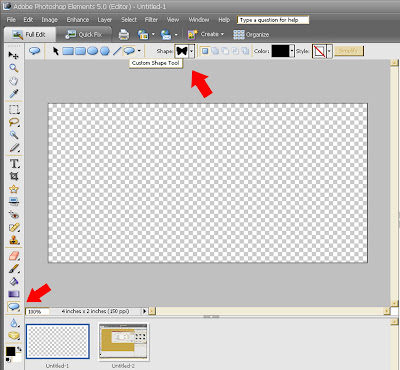This screenshot has height=370, width=400.
Task: Click the Simplify button
Action: [x=349, y=51]
